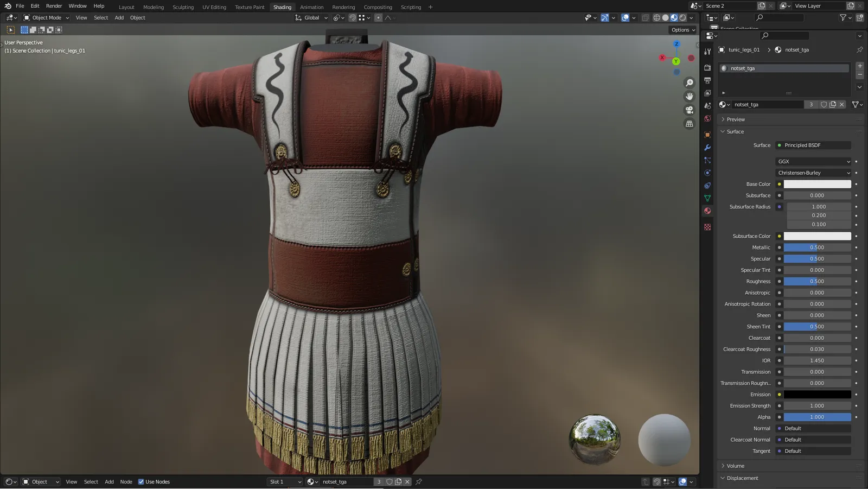Open viewport shading options dropdown arrow
This screenshot has height=489, width=868.
pos(691,17)
